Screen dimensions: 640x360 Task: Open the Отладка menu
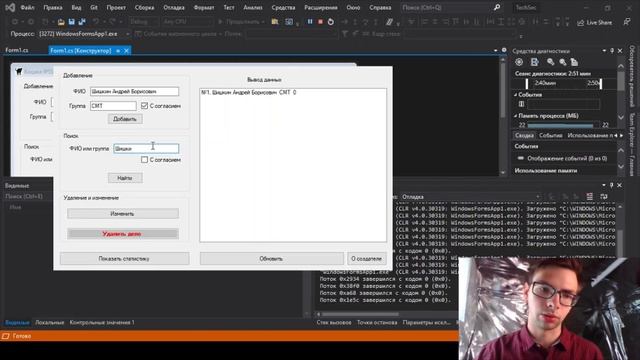(x=174, y=7)
